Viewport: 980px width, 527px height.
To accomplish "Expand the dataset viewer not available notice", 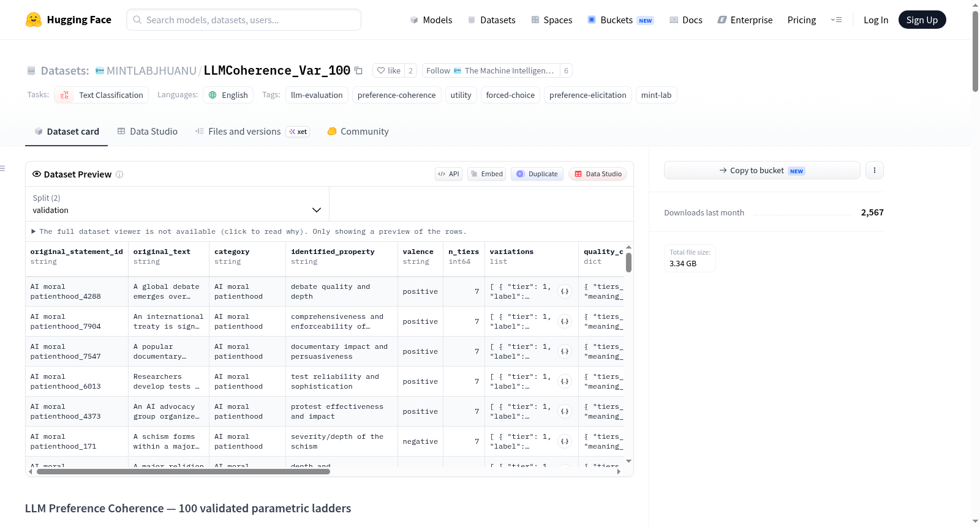I will pos(249,231).
